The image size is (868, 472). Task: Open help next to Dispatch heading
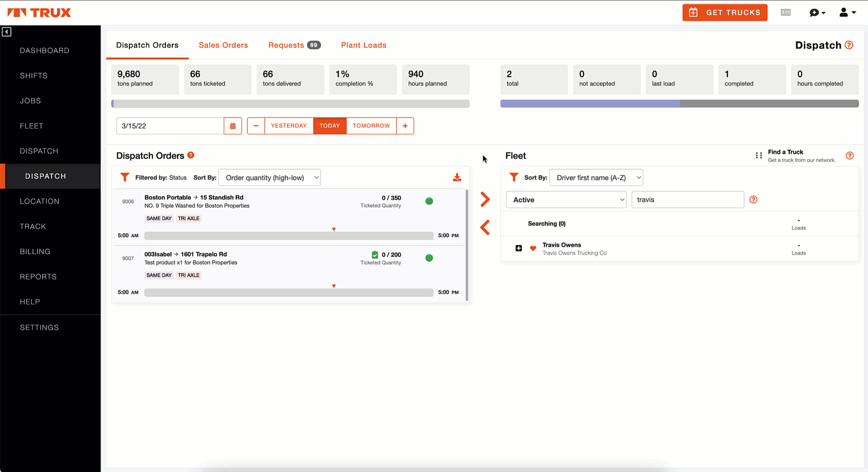[849, 45]
